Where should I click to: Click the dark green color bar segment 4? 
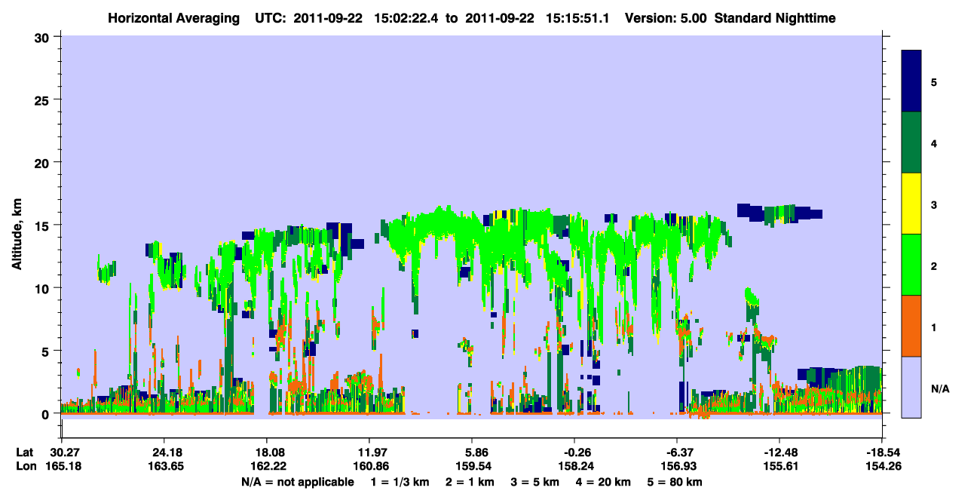(x=911, y=143)
